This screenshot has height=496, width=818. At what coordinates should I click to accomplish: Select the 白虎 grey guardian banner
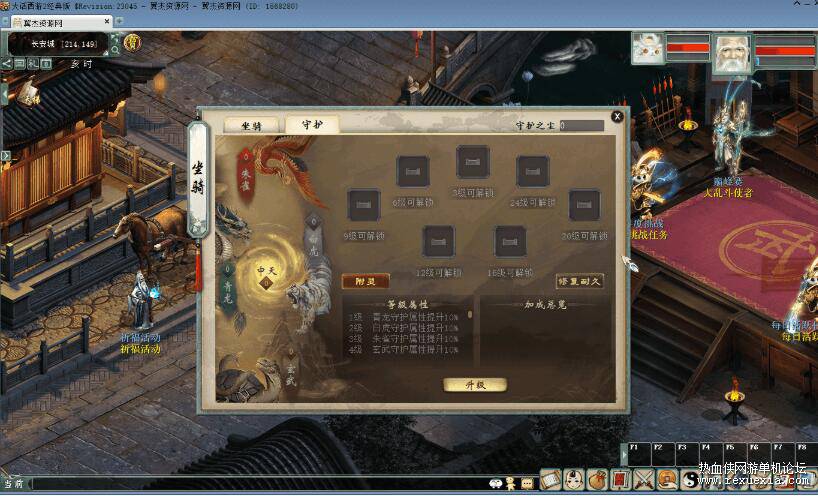click(x=313, y=237)
